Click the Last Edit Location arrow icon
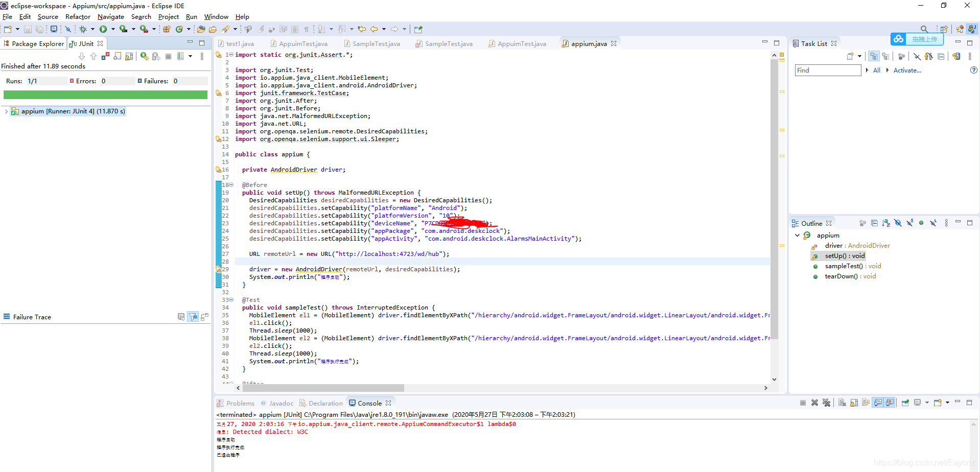 [x=362, y=29]
